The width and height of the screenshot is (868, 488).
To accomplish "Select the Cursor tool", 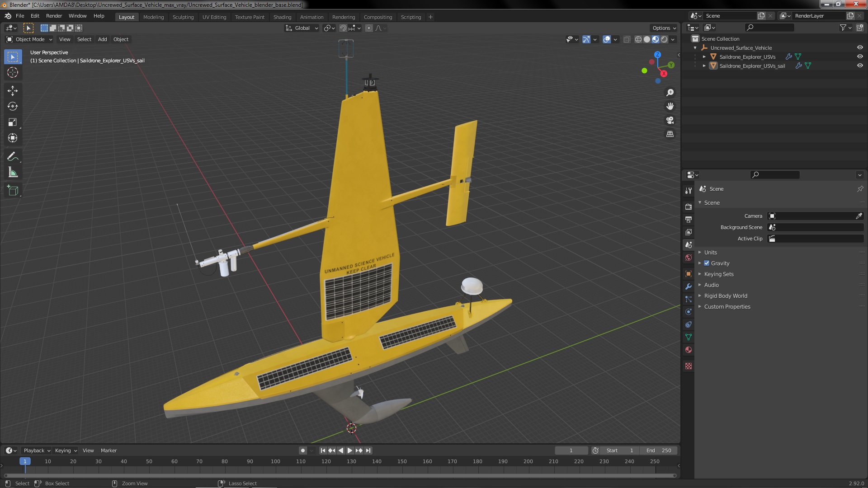I will click(x=13, y=72).
